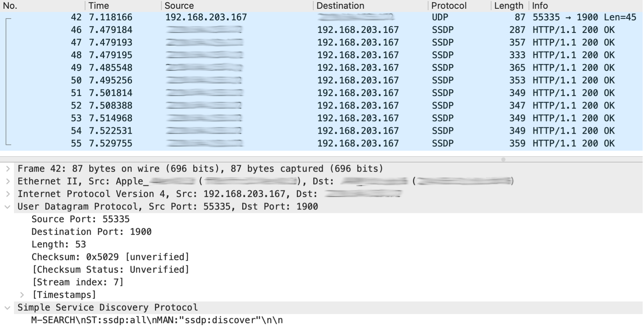Click the Length column header
Image resolution: width=644 pixels, height=331 pixels.
point(508,6)
